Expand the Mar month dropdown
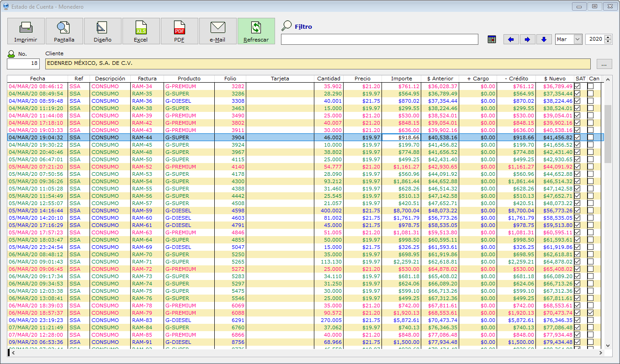 [578, 39]
